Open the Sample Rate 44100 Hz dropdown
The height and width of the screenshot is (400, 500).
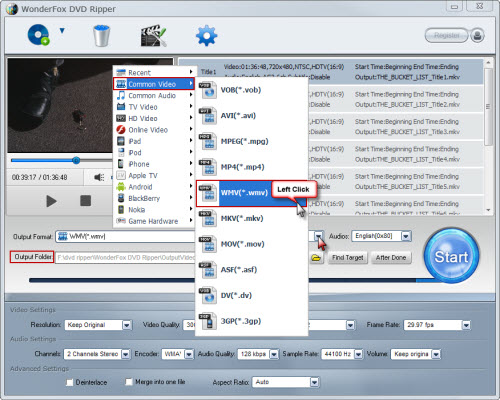[358, 354]
